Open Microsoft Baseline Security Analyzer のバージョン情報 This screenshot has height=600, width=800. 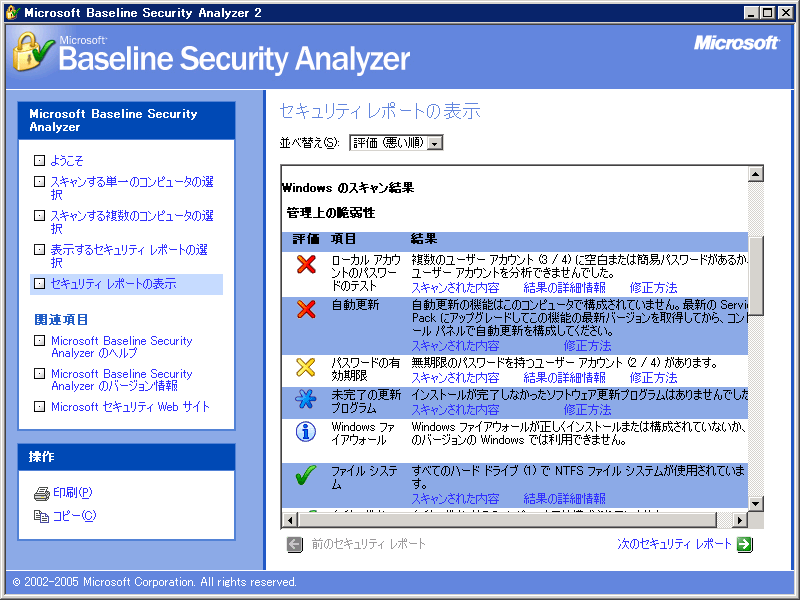(x=121, y=380)
